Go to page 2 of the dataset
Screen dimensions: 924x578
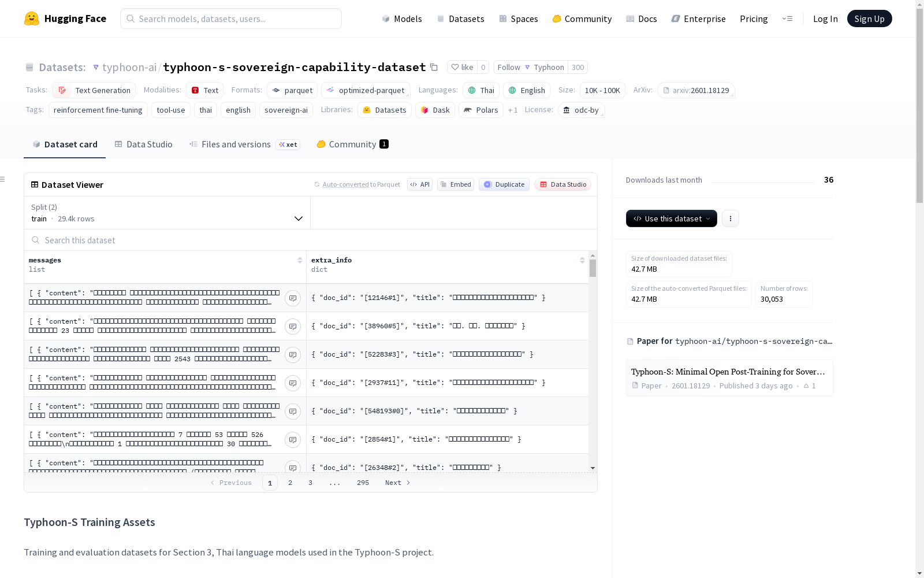pyautogui.click(x=290, y=483)
